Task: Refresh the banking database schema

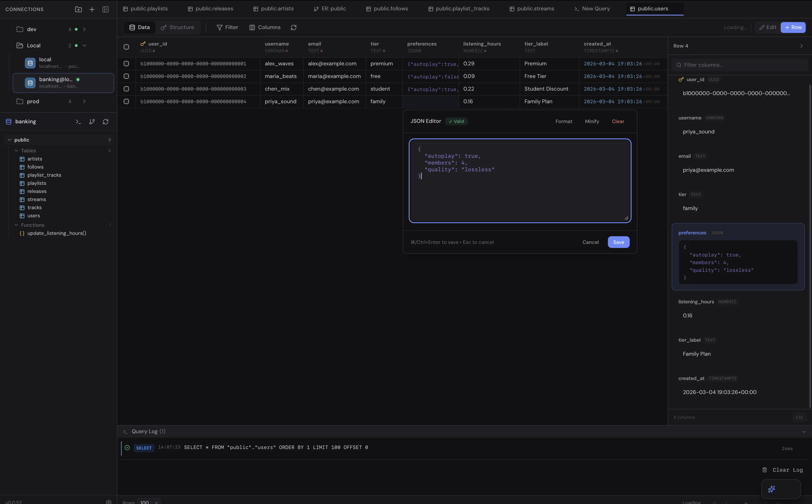Action: pyautogui.click(x=106, y=122)
